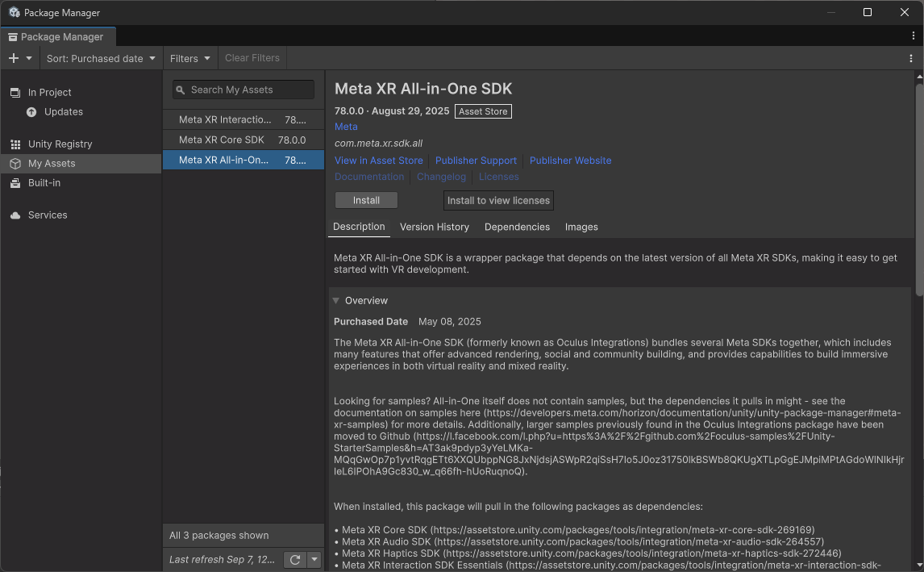Close the Package Manager window
Viewport: 924px width, 572px height.
pos(905,12)
